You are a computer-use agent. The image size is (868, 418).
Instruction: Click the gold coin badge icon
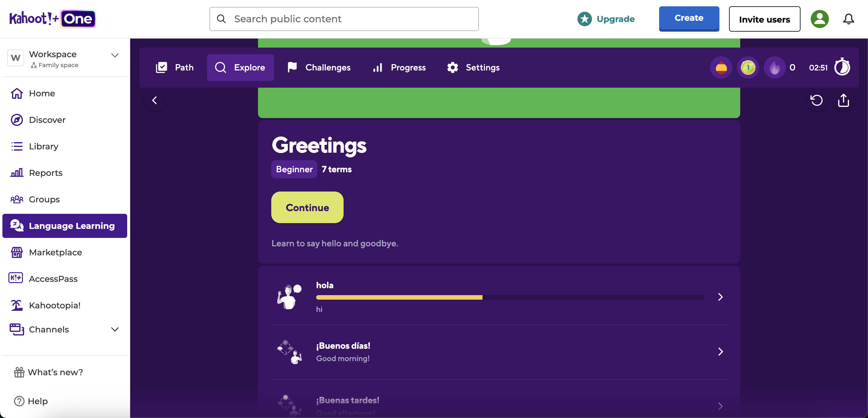pyautogui.click(x=748, y=68)
